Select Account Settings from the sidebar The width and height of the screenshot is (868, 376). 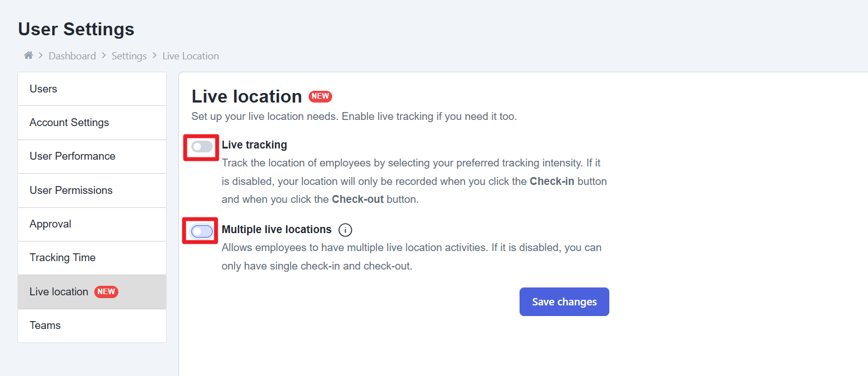[70, 123]
